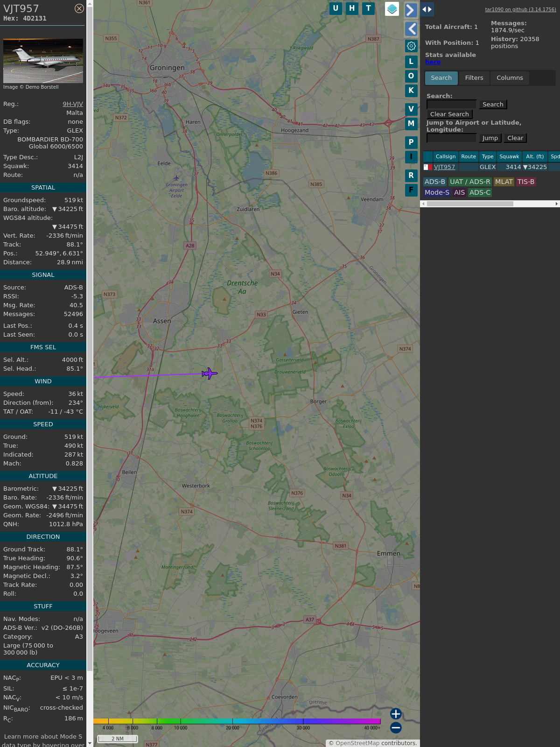Open the map layers selector icon
Image resolution: width=560 pixels, height=747 pixels.
pyautogui.click(x=392, y=9)
